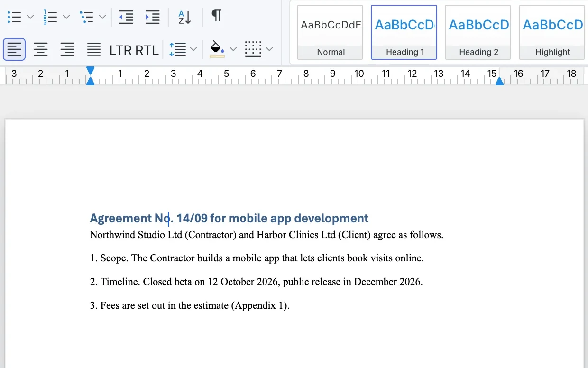Apply numbered list formatting
This screenshot has height=368, width=588.
(50, 17)
